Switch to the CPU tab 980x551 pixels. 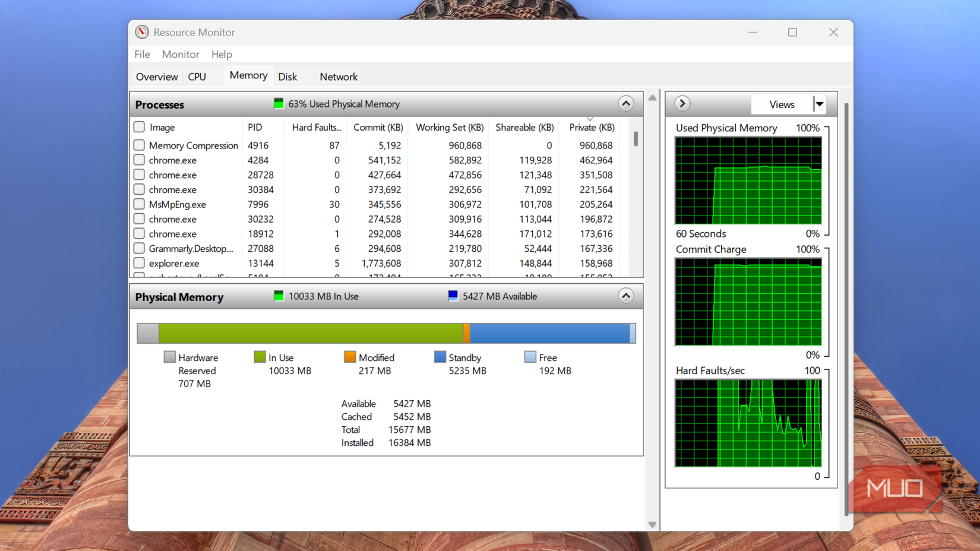(x=197, y=77)
